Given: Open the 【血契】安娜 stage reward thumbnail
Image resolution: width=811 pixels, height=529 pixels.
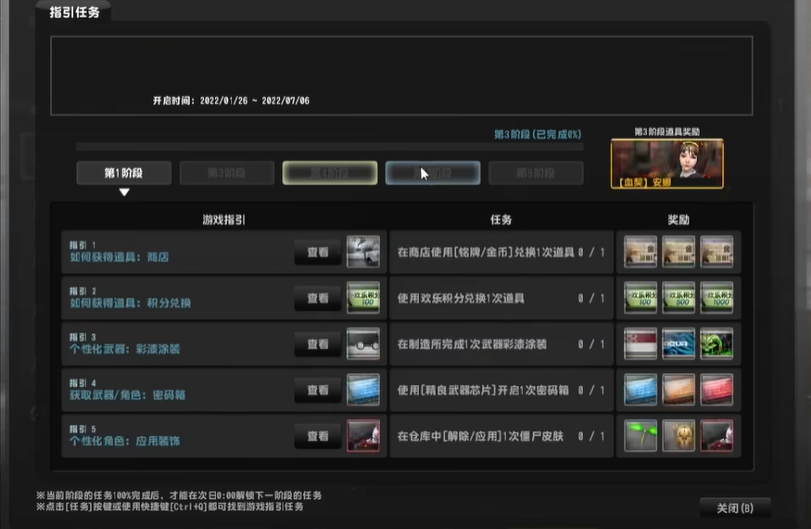Looking at the screenshot, I should (x=667, y=163).
